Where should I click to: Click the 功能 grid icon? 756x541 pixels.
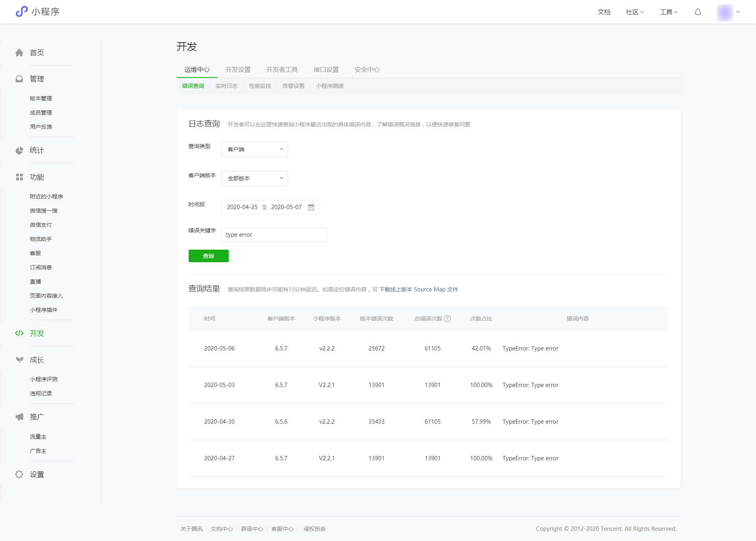coord(19,177)
